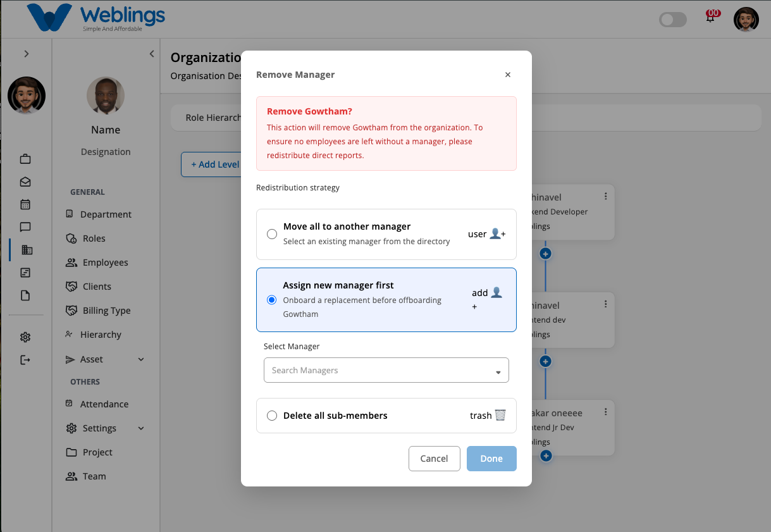Open Clients in the sidebar
This screenshot has width=771, height=532.
[89, 287]
